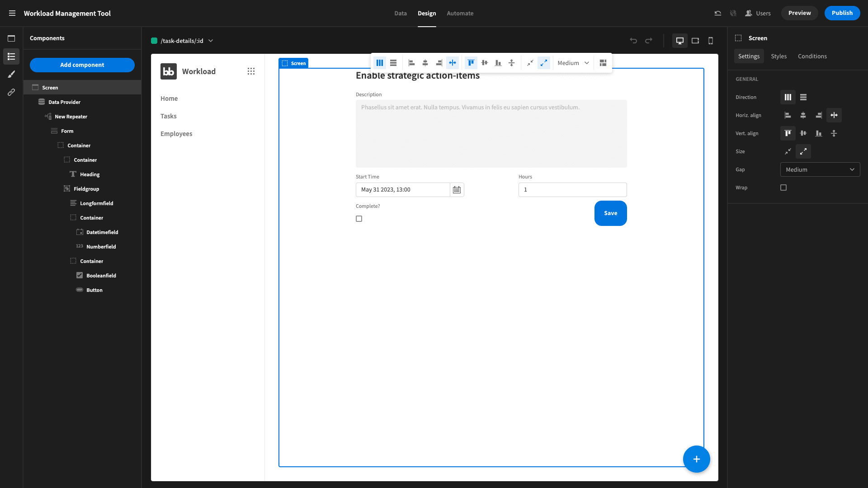Select the Fieldgroup tree item
Image resolution: width=868 pixels, height=488 pixels.
click(x=82, y=189)
